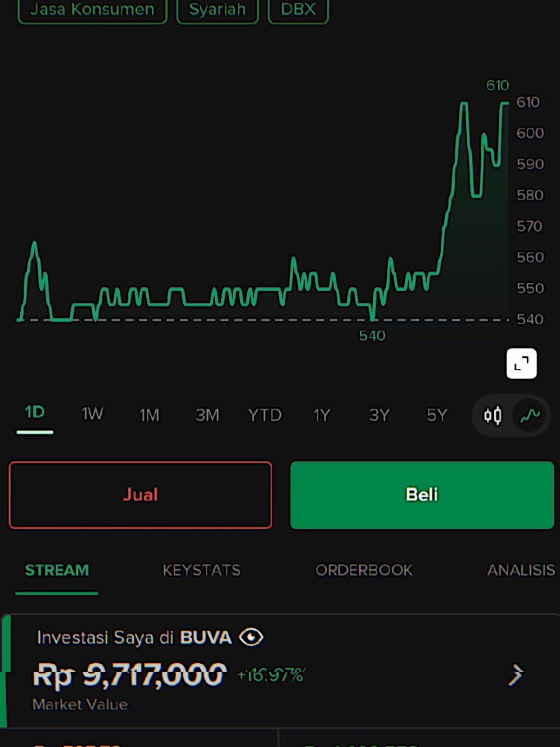Click the Beli buy button
This screenshot has height=747, width=560.
[x=422, y=495]
